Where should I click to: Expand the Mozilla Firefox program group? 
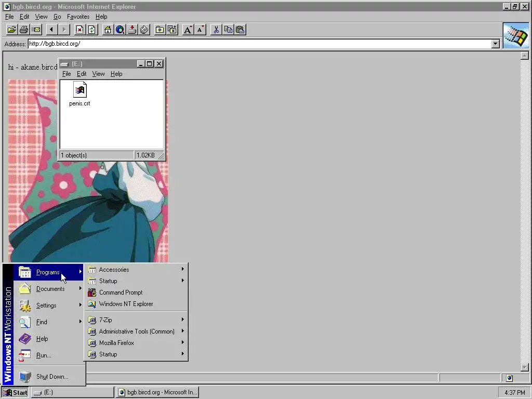tap(136, 343)
